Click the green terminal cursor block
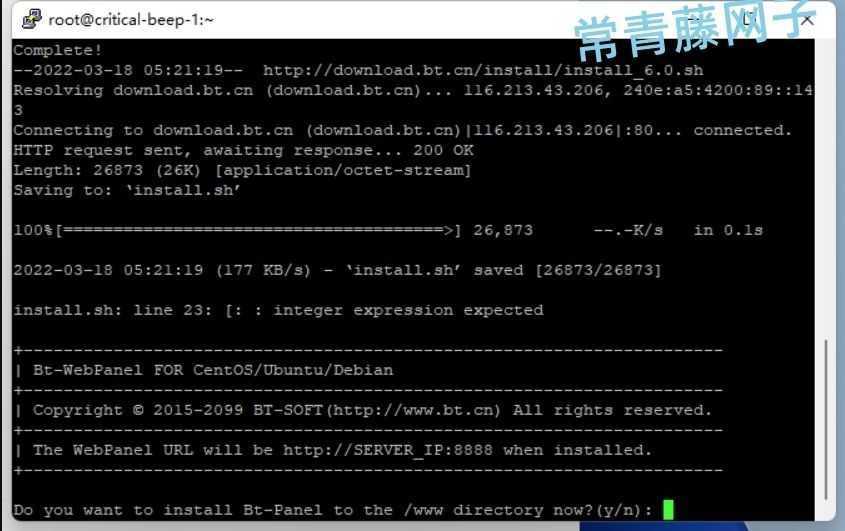The width and height of the screenshot is (845, 531). (x=668, y=509)
